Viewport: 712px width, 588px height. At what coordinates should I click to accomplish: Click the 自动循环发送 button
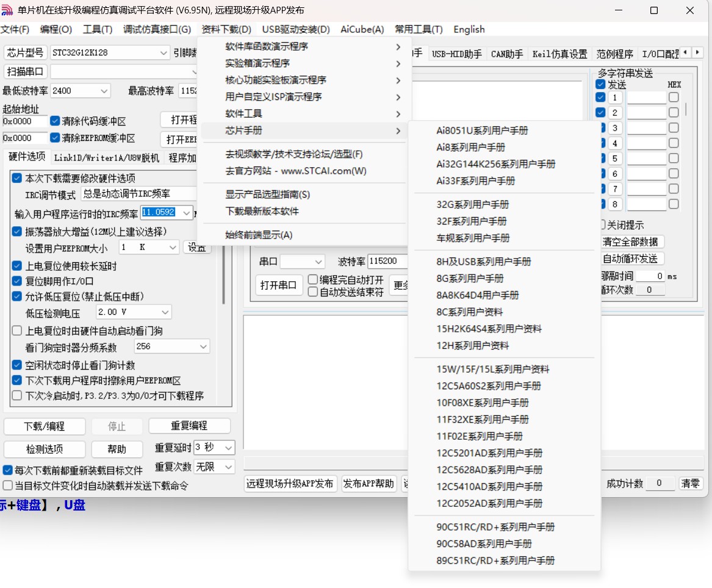click(630, 259)
